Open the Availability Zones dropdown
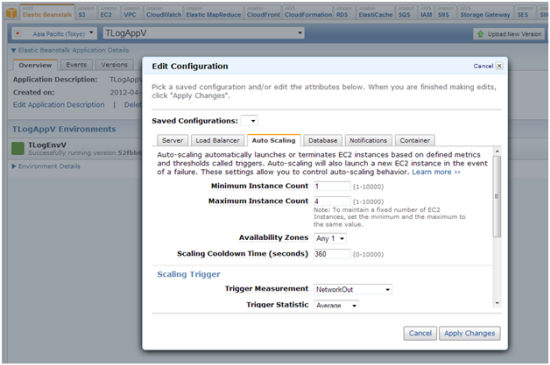Image resolution: width=550 pixels, height=365 pixels. coord(330,239)
